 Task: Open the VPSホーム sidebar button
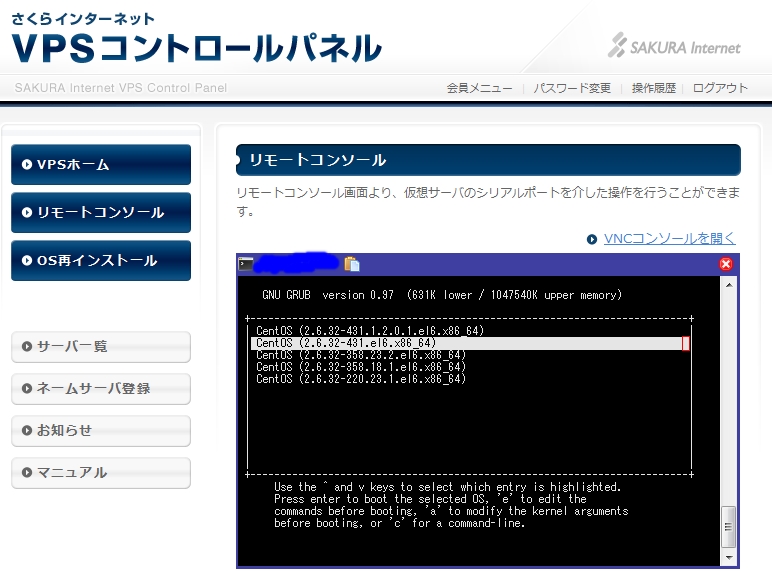[x=101, y=164]
